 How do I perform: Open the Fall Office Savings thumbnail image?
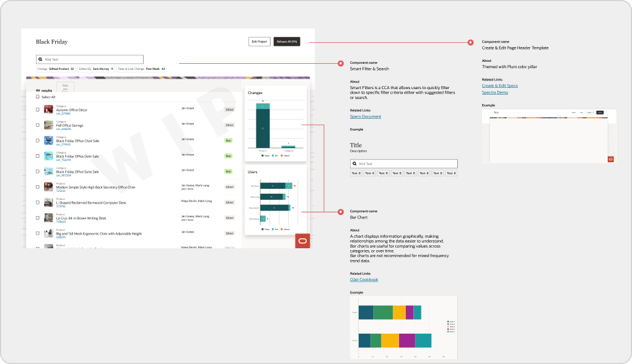[x=48, y=125]
